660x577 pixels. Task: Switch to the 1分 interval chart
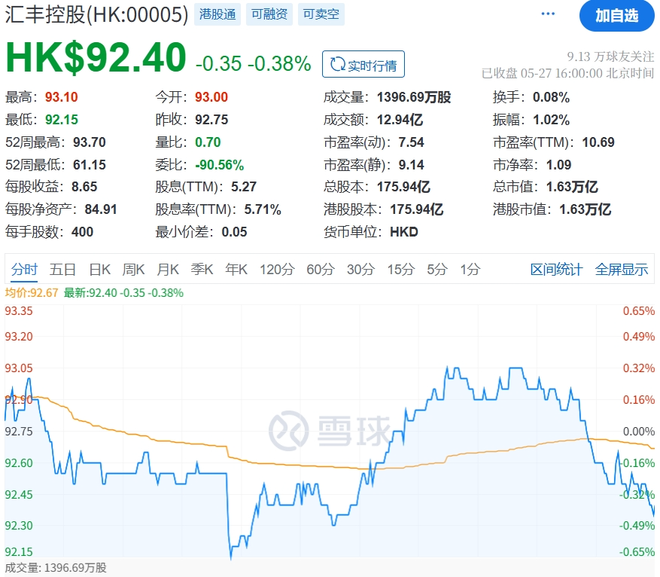[470, 269]
